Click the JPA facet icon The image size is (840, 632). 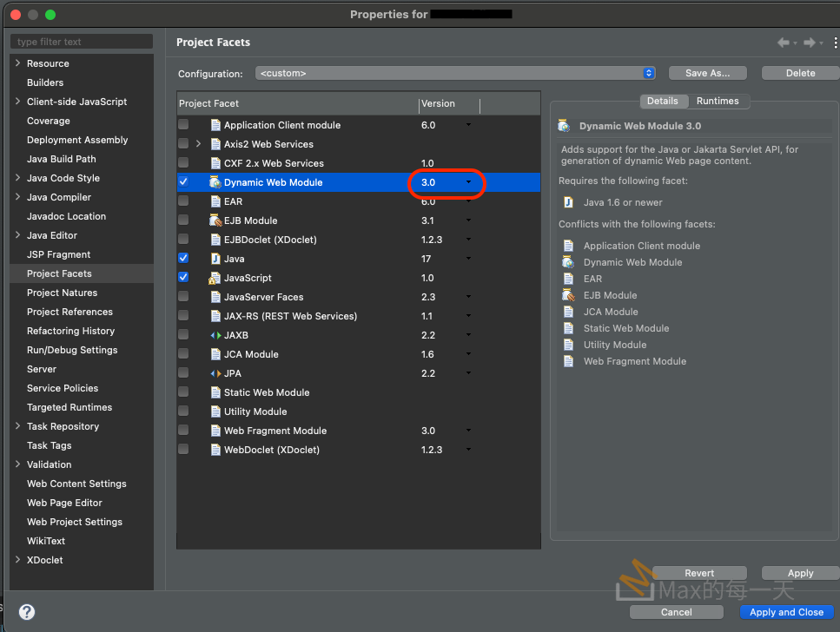click(215, 373)
